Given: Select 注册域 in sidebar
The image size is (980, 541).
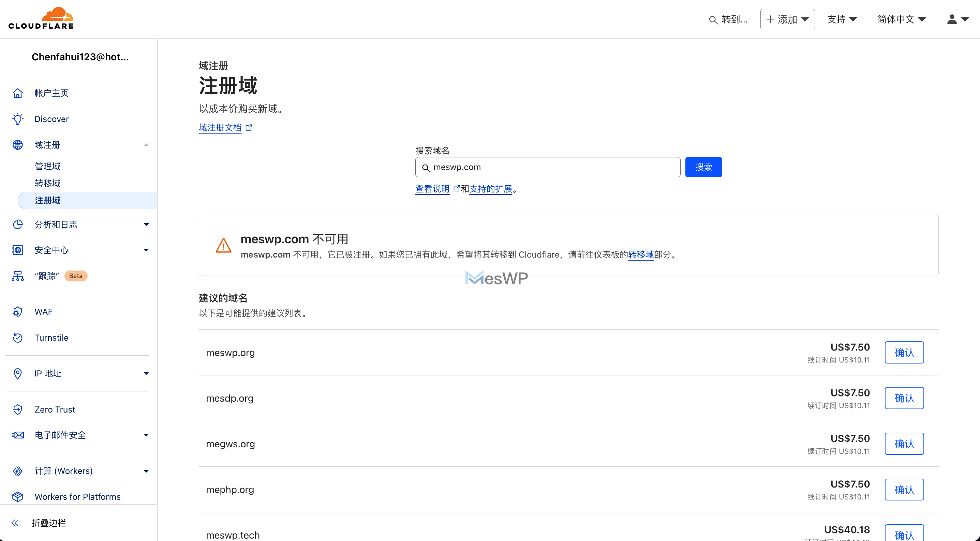Looking at the screenshot, I should coord(88,200).
